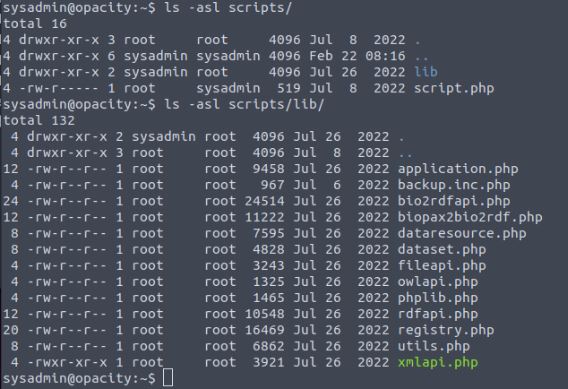Image resolution: width=568 pixels, height=389 pixels.
Task: Click the phplib.php filename
Action: point(438,298)
